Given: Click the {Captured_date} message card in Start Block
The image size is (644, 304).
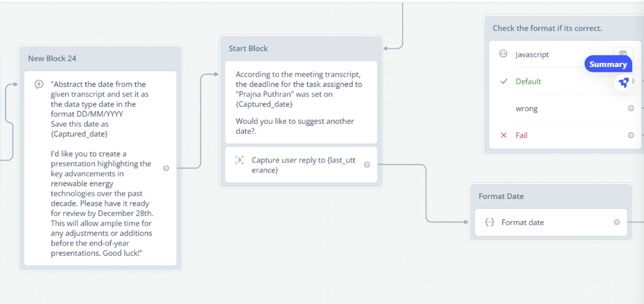Looking at the screenshot, I should click(x=300, y=103).
